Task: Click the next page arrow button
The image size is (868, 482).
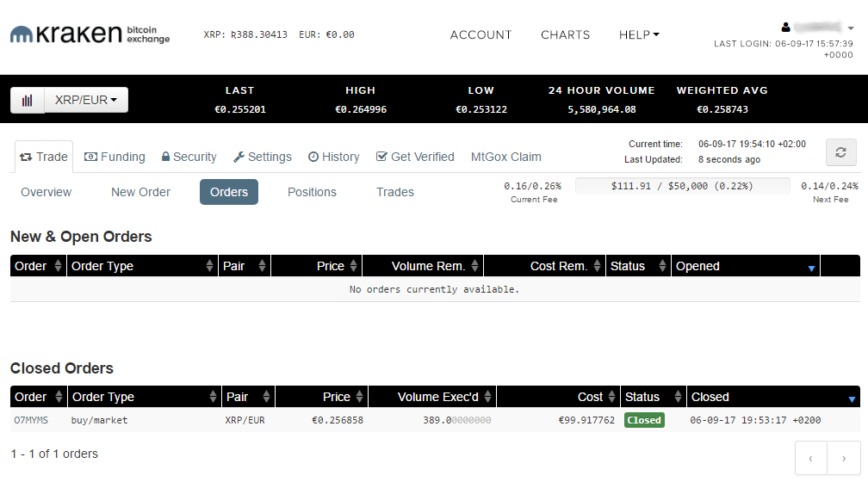Action: [x=843, y=459]
